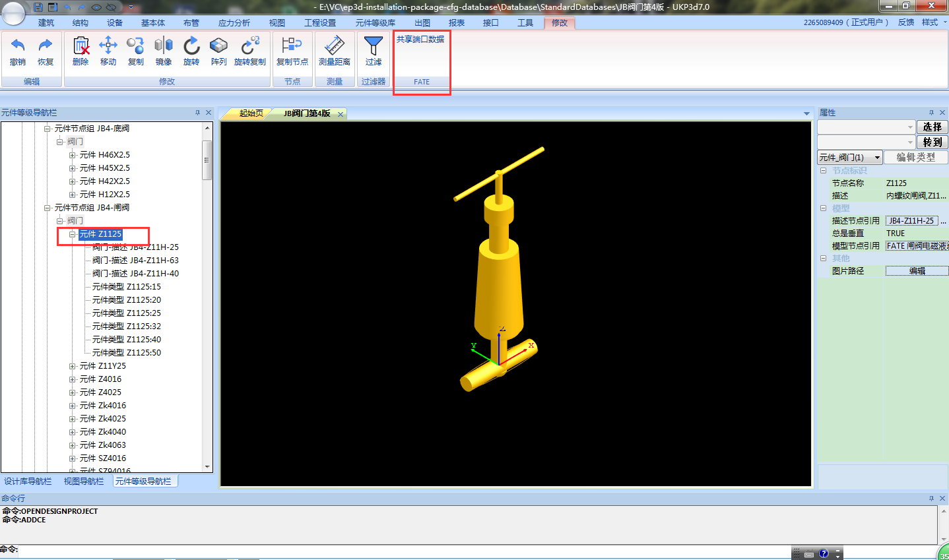The width and height of the screenshot is (949, 560).
Task: Click the 撤销 (Undo) icon
Action: click(x=18, y=46)
